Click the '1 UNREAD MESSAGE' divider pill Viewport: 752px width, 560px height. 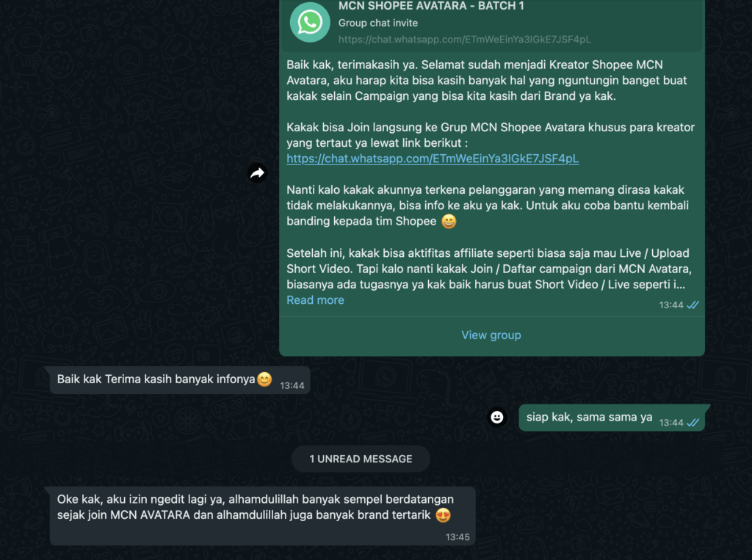coord(361,459)
